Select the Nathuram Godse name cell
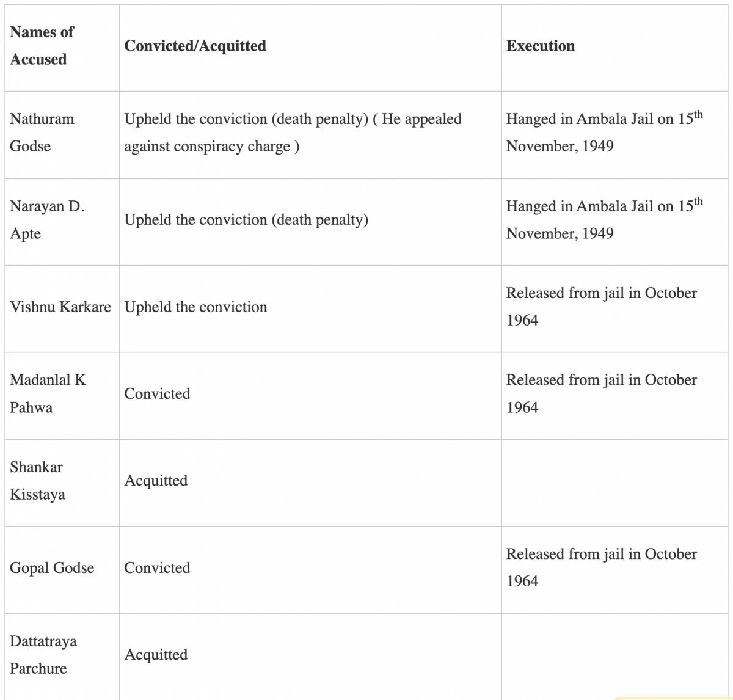Image resolution: width=733 pixels, height=700 pixels. coord(42,133)
